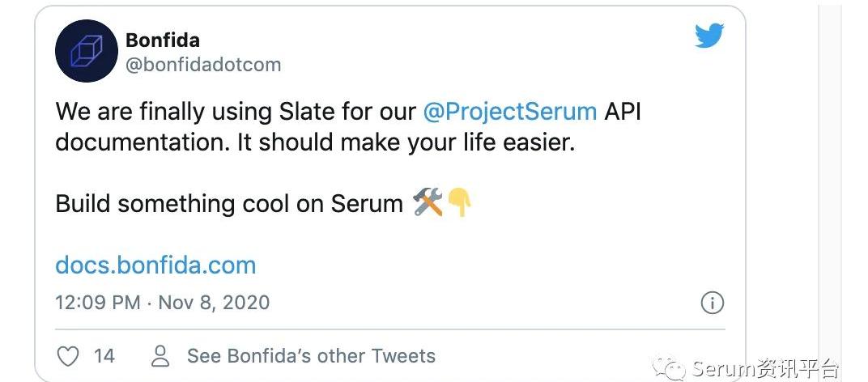Image resolution: width=868 pixels, height=382 pixels.
Task: Like the tweet with the heart icon
Action: (68, 356)
